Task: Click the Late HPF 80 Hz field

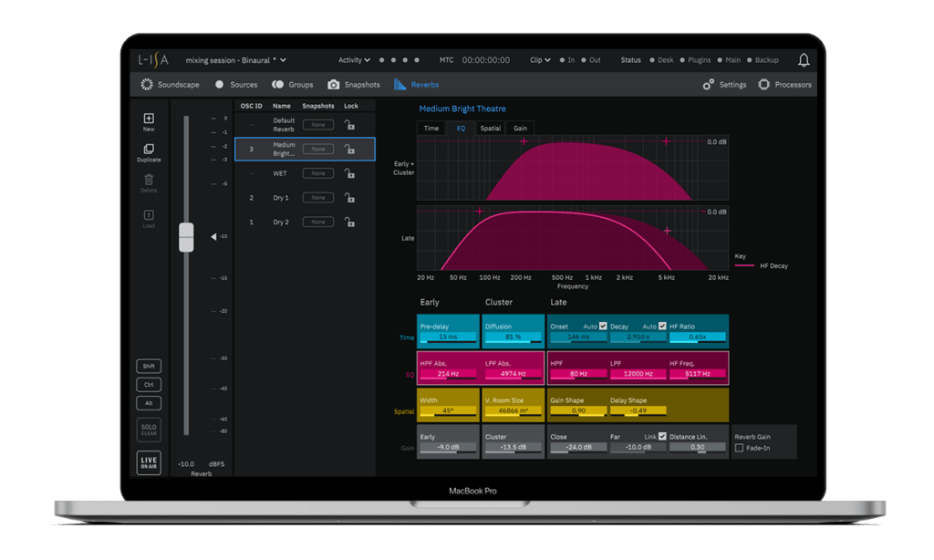Action: [578, 374]
